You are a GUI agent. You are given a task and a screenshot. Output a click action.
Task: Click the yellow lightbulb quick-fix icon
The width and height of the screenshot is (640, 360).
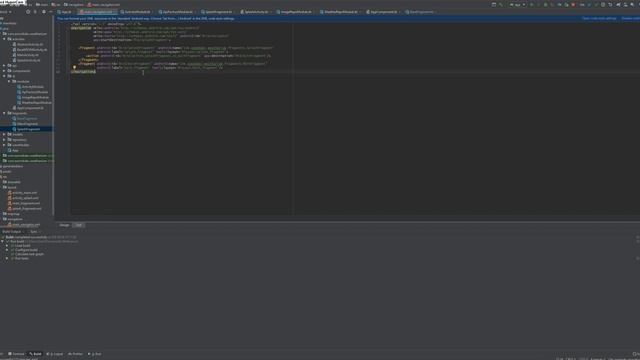(x=74, y=67)
